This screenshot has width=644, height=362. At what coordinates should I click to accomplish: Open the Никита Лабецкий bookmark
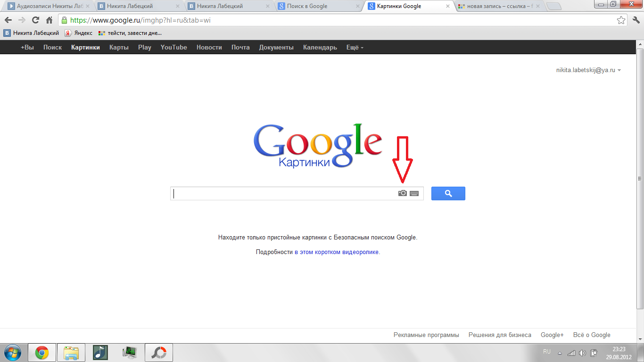click(32, 33)
